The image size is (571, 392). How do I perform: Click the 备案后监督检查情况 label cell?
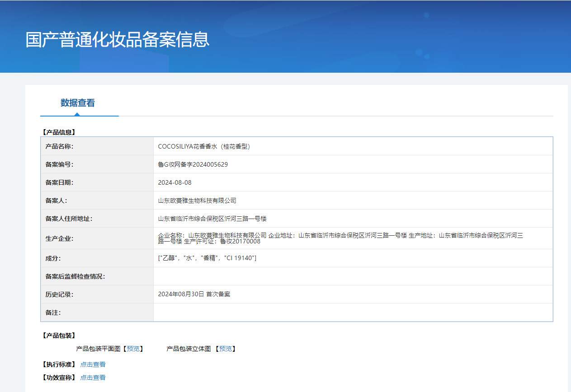[x=75, y=276]
